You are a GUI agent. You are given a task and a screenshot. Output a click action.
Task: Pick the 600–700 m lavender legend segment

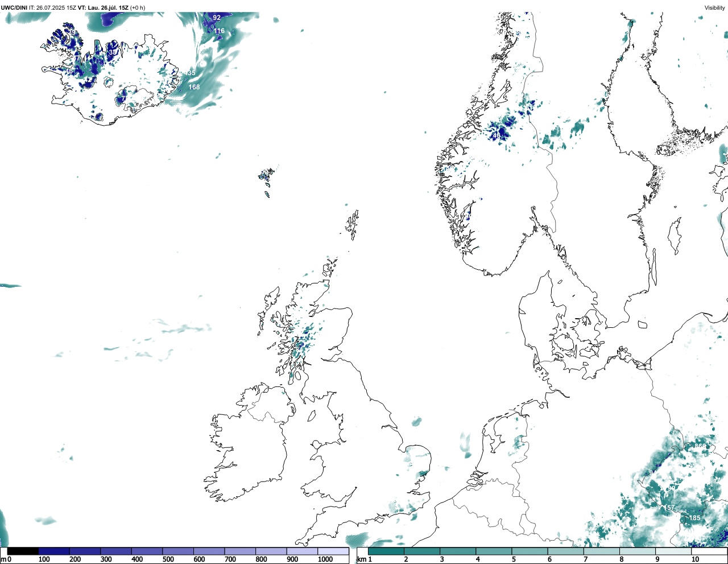(209, 551)
